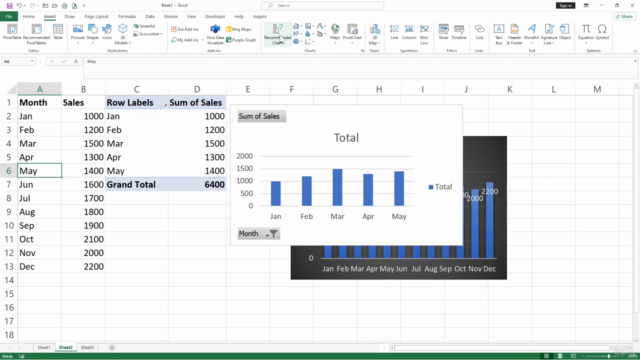Insert a PivotTable from the ribbon

tap(12, 32)
